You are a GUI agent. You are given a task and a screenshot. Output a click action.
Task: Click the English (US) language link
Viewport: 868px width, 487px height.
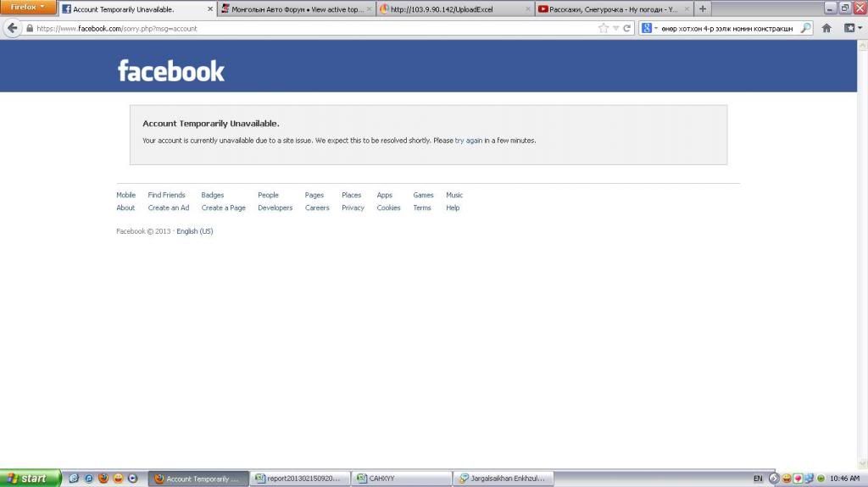(x=194, y=231)
